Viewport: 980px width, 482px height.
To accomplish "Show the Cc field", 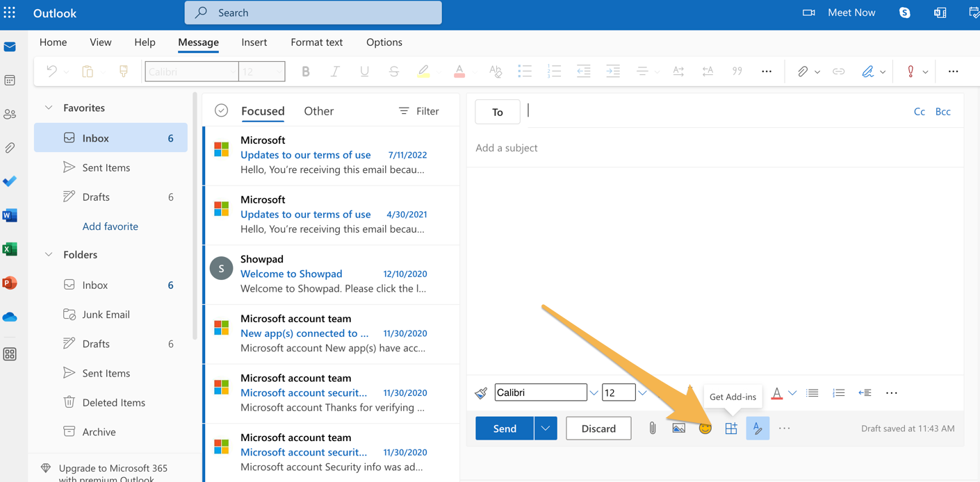I will (919, 112).
